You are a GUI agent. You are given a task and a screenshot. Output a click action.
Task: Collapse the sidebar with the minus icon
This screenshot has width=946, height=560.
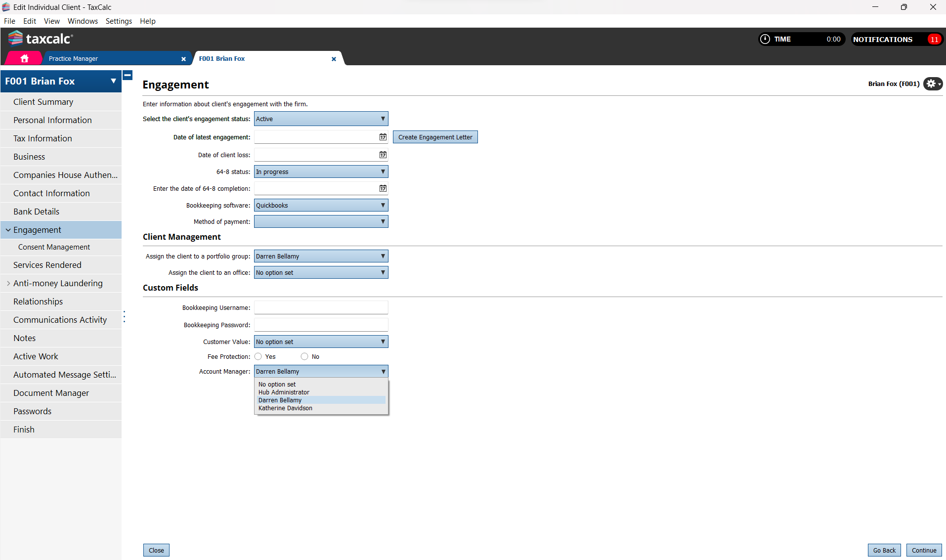click(128, 75)
